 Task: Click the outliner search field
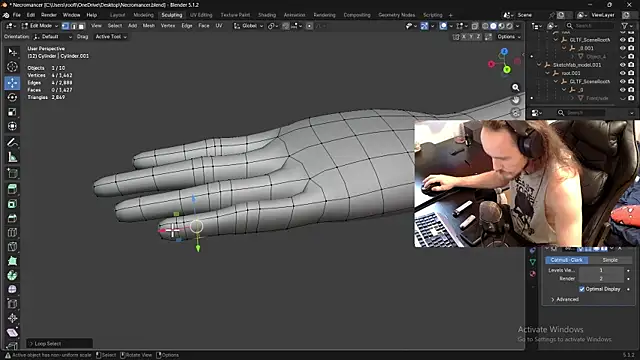coord(589,26)
